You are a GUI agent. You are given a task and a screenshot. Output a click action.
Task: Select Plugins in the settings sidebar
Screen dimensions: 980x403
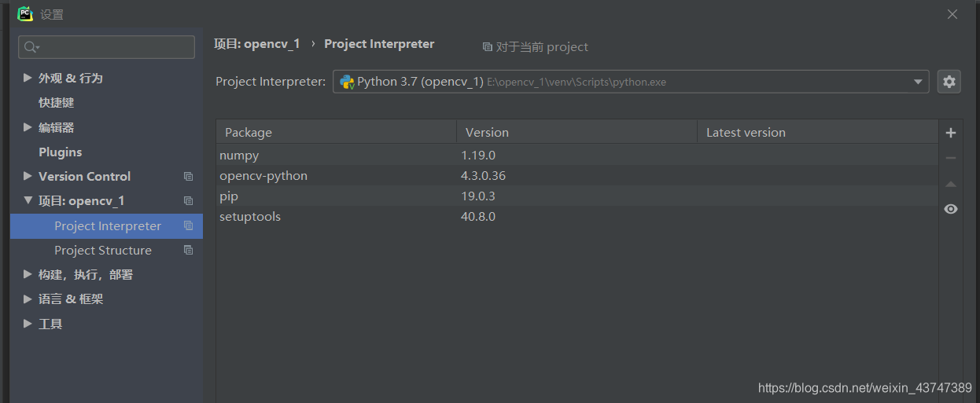(61, 152)
